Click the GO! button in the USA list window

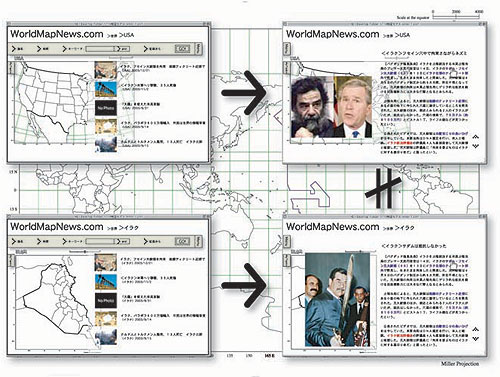[182, 49]
